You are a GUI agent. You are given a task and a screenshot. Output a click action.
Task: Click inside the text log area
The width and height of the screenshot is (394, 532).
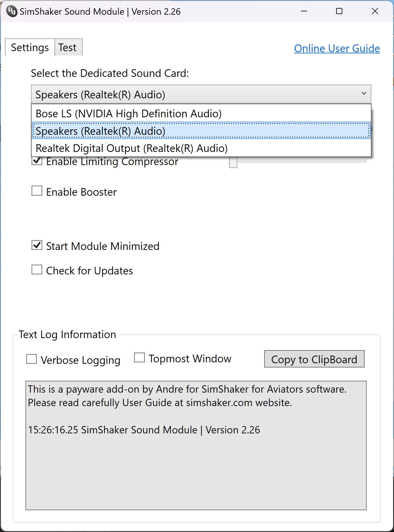coord(196,446)
